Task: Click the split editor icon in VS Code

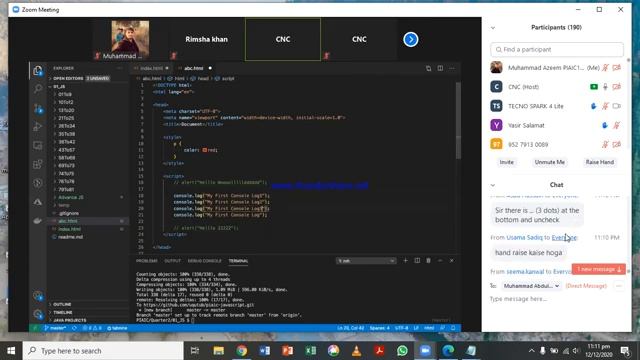Action: tap(440, 68)
